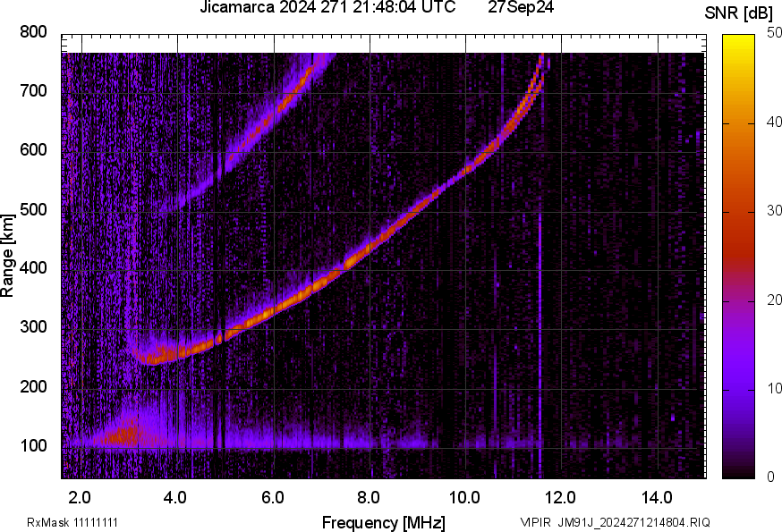Click the 27Sep24 date label

(x=519, y=8)
